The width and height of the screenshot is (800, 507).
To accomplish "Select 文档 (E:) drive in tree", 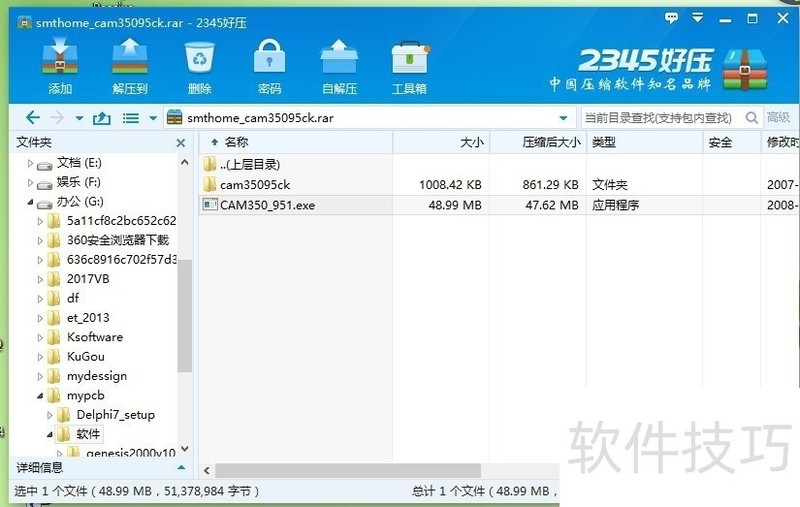I will (x=79, y=163).
